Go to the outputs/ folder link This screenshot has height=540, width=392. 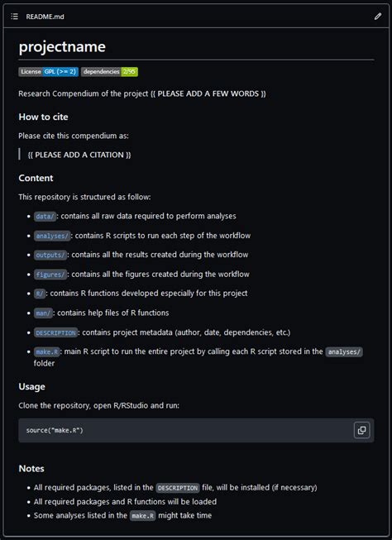coord(50,256)
